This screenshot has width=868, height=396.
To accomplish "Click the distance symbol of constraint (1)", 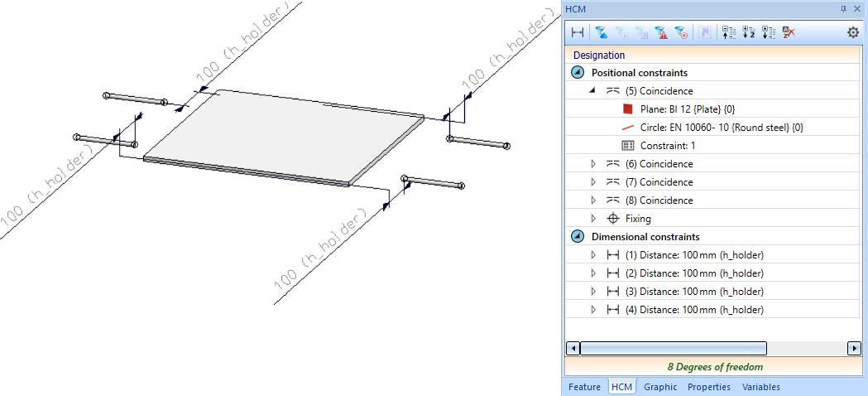I will [613, 255].
